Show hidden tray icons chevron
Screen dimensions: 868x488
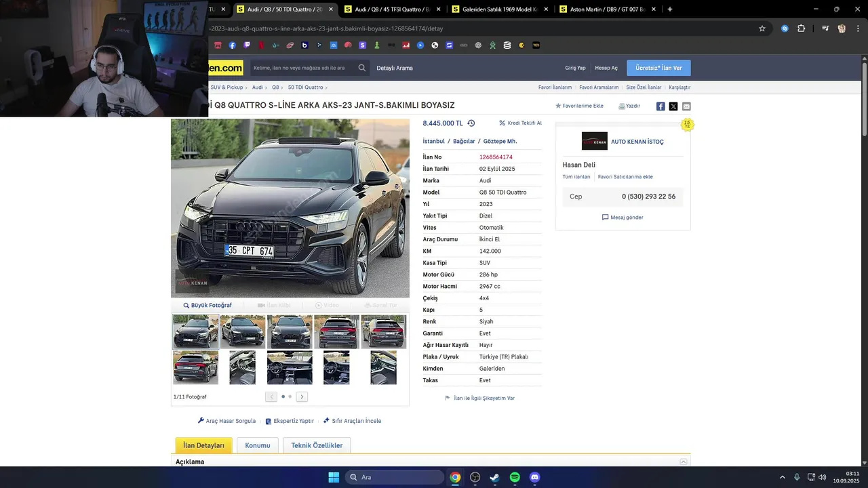[783, 477]
